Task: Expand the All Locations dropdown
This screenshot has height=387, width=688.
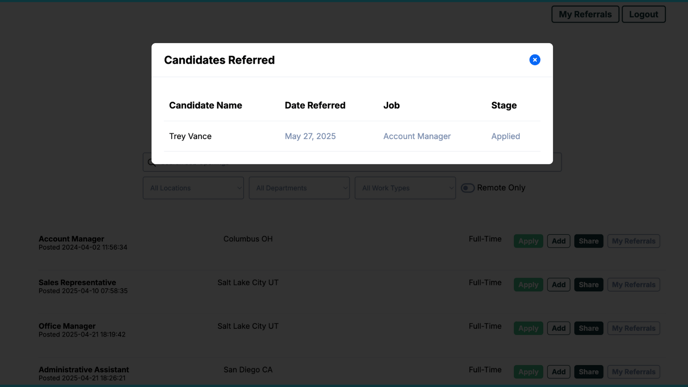Action: (193, 188)
